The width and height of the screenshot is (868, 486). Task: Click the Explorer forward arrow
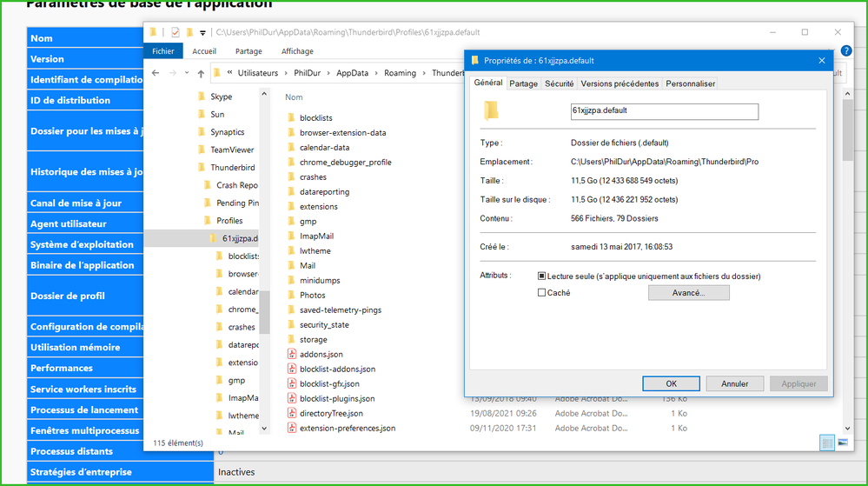tap(173, 73)
